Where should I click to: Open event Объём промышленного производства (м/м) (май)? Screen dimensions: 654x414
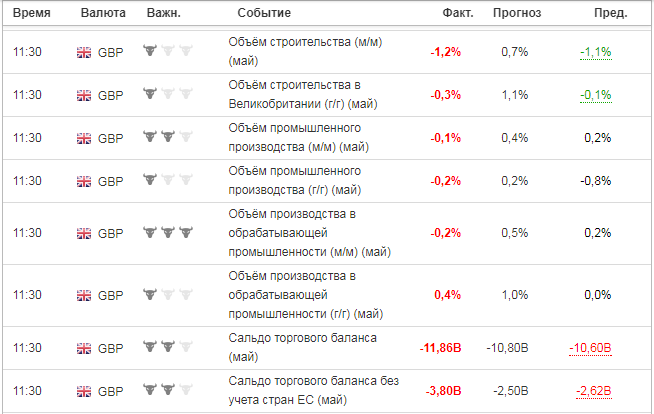pyautogui.click(x=299, y=138)
